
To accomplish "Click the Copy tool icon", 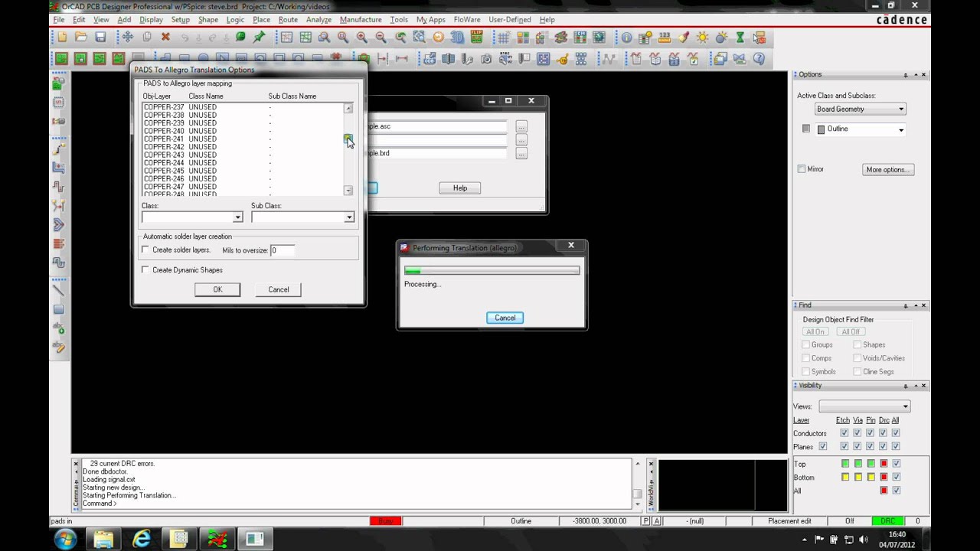I will pos(146,37).
